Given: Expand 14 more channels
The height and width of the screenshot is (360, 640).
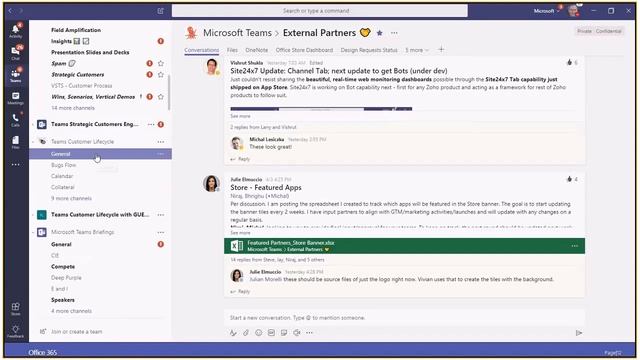Looking at the screenshot, I should coord(73,108).
